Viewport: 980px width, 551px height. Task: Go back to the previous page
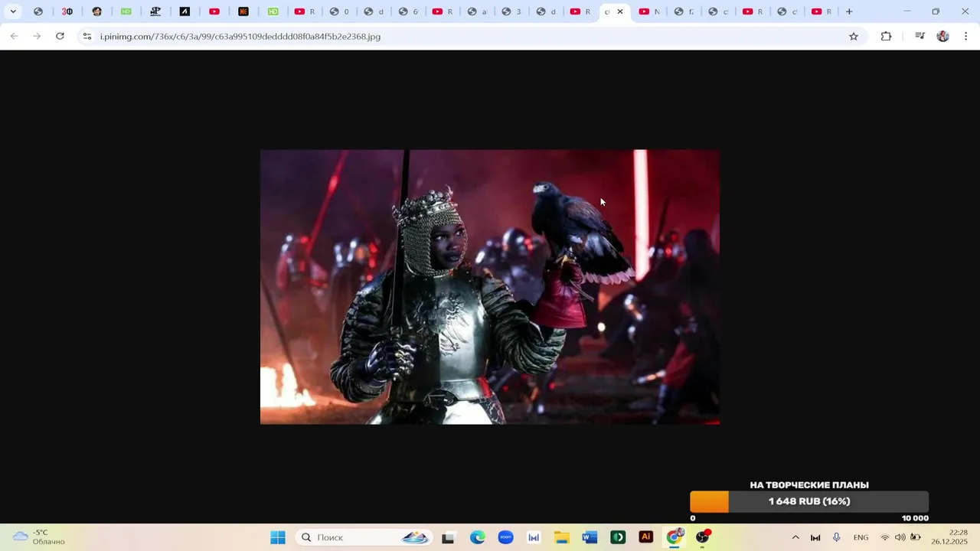point(14,36)
